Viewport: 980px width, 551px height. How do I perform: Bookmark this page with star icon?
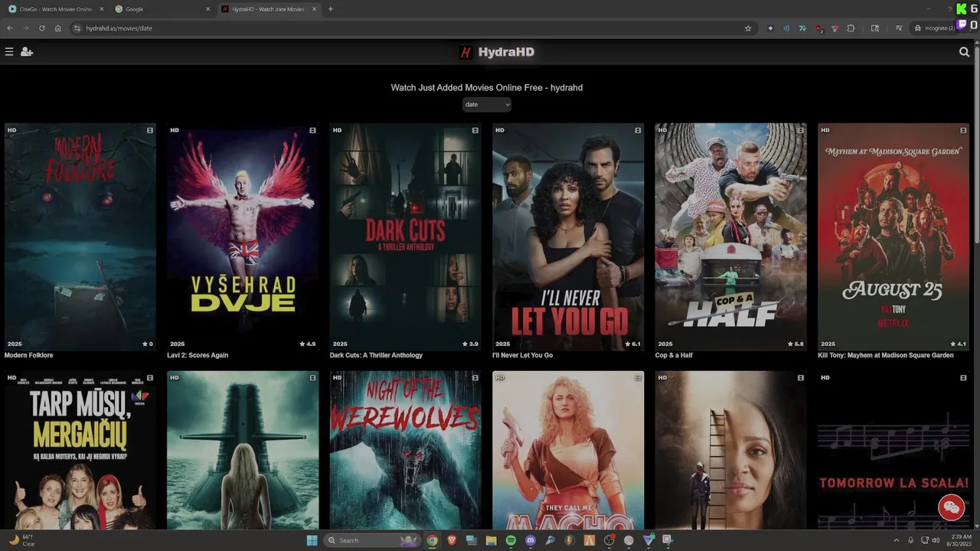[748, 28]
